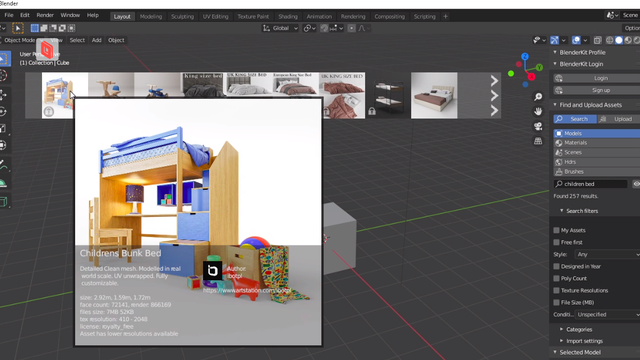Open the Edit menu
Screen dimensions: 640x360
pyautogui.click(x=25, y=15)
